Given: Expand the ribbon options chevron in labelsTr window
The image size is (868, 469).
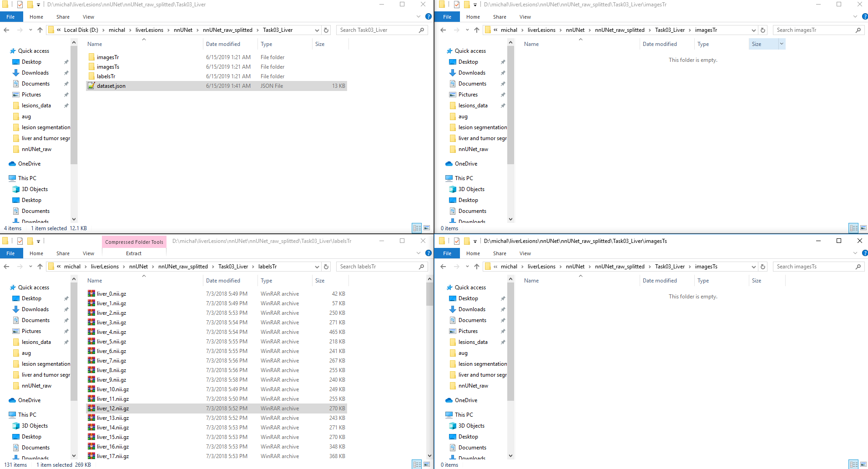Looking at the screenshot, I should pyautogui.click(x=418, y=253).
